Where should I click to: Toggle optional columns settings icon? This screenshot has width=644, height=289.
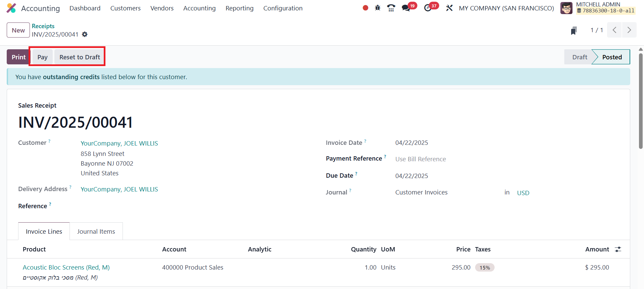[x=618, y=249]
